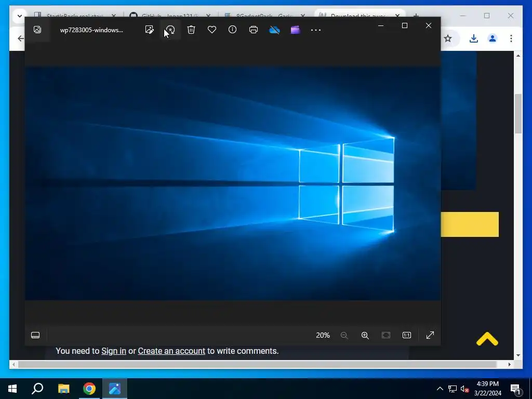Click the Photos app taskbar icon

tap(115, 389)
